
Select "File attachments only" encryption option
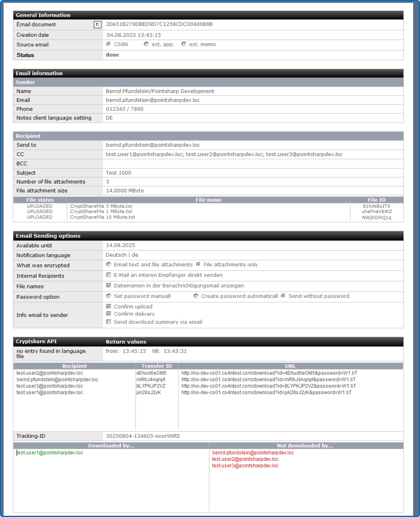pyautogui.click(x=198, y=264)
